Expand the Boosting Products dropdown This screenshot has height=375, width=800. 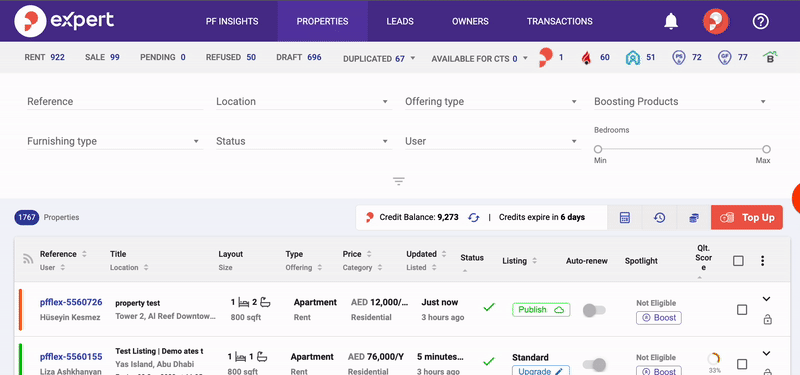click(682, 102)
